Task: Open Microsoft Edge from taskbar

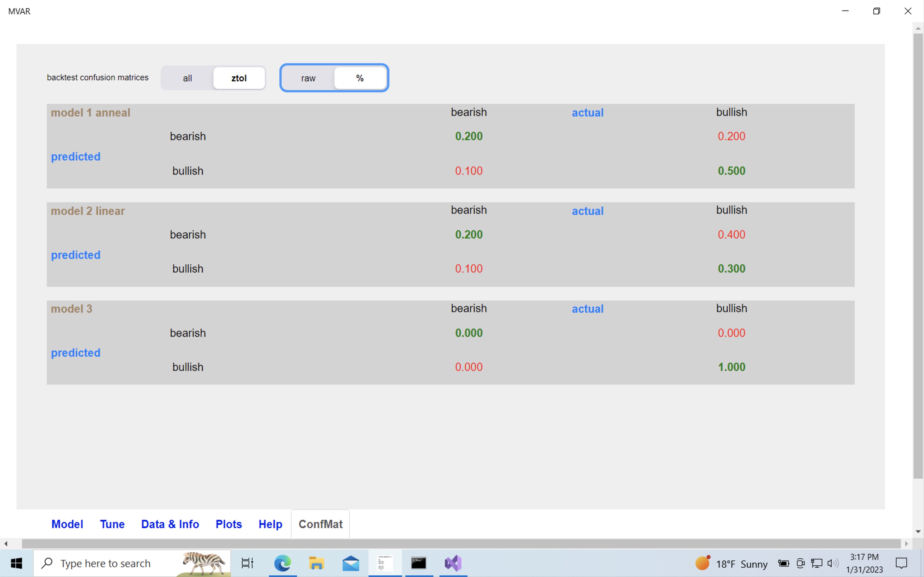Action: (x=282, y=563)
